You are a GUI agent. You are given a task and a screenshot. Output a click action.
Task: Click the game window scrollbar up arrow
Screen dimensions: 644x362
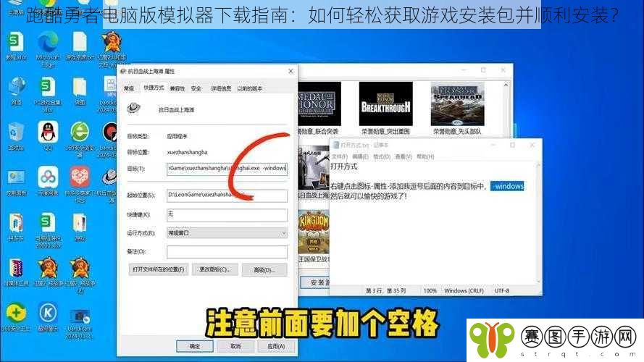506,85
